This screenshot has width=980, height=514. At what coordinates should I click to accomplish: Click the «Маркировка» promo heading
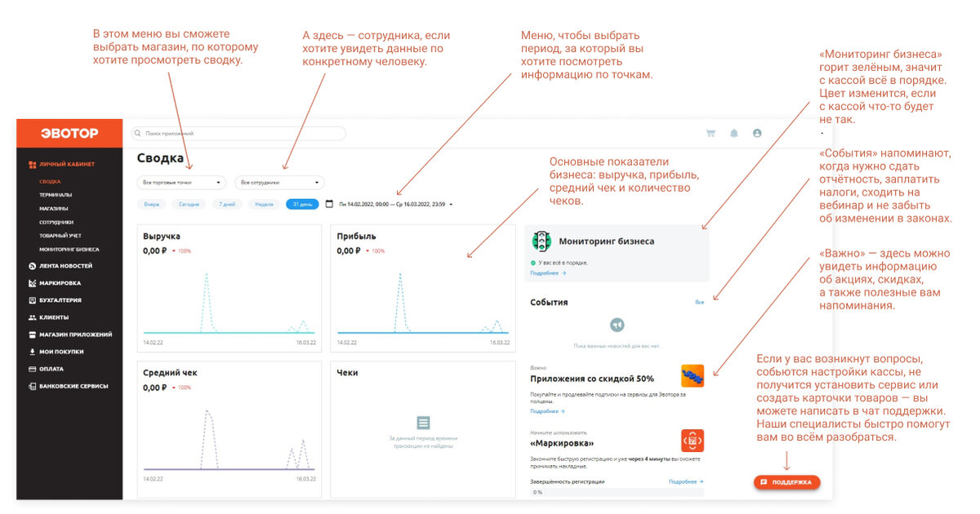[560, 444]
